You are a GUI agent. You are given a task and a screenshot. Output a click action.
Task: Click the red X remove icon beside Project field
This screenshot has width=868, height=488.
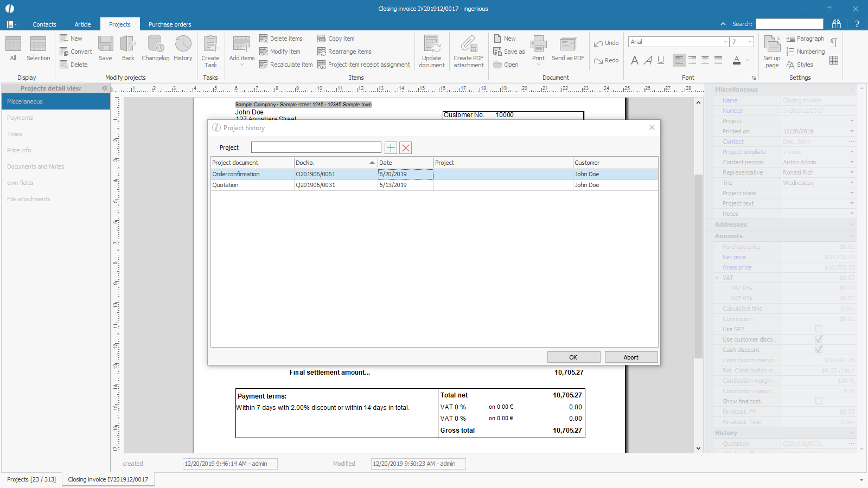[405, 148]
